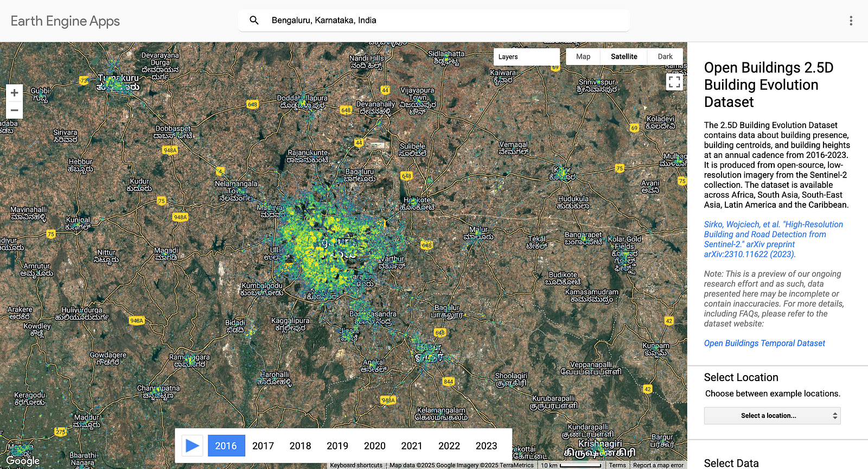Select year 2023 on timeline

pos(487,446)
